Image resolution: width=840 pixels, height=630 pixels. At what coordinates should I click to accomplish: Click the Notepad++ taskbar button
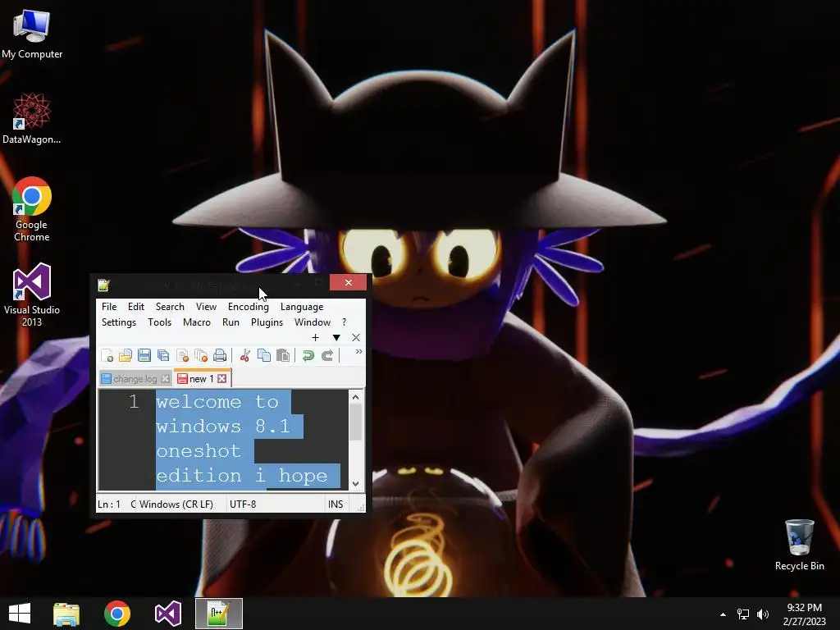218,614
